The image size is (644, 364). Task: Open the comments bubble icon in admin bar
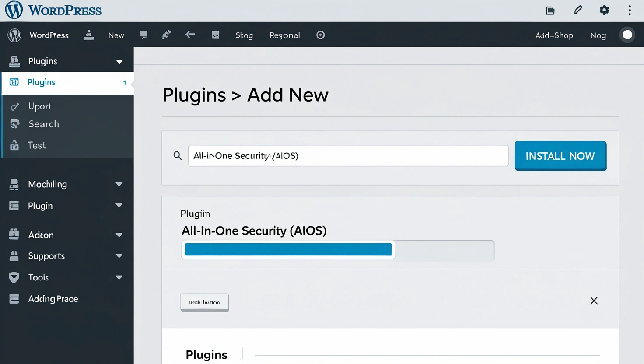point(144,35)
